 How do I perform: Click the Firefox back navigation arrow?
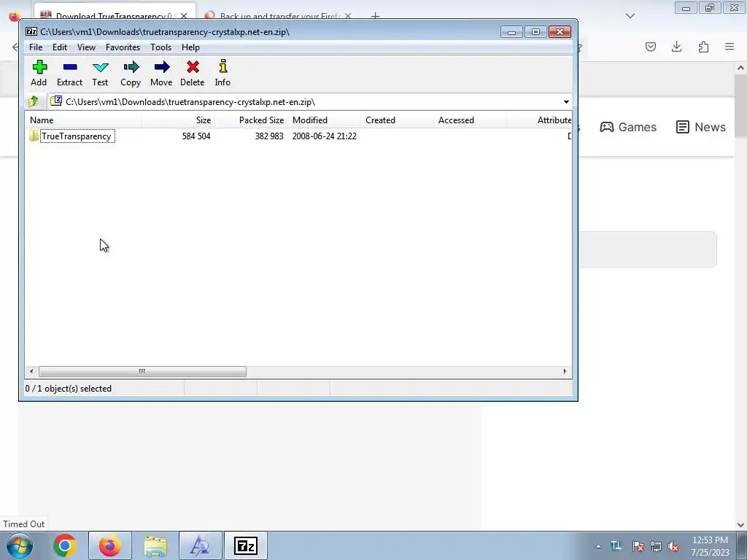(15, 47)
